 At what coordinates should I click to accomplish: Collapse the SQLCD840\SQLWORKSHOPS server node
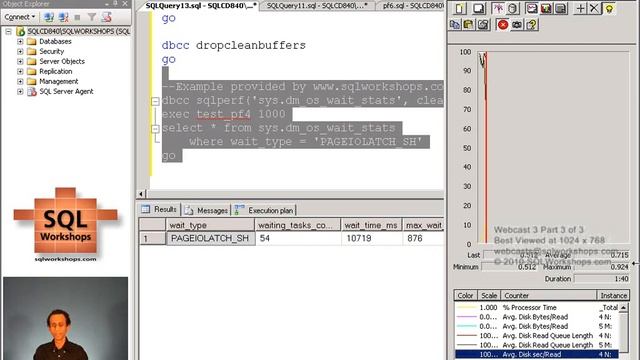(8, 31)
